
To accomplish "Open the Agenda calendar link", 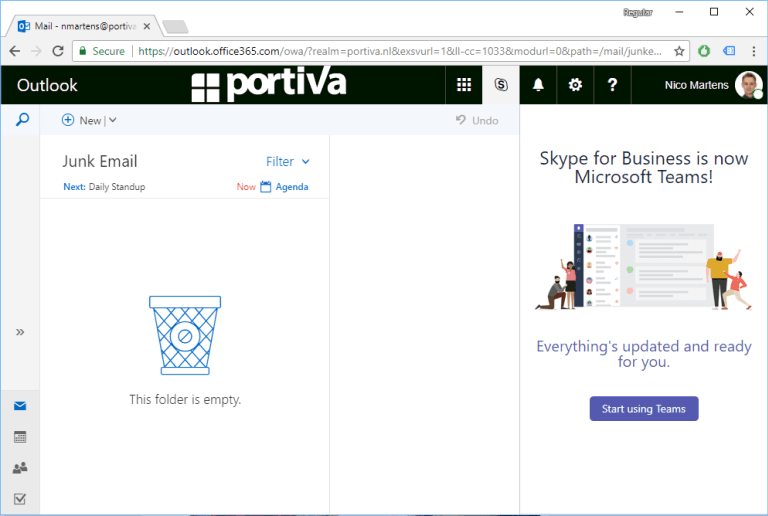I will (292, 187).
